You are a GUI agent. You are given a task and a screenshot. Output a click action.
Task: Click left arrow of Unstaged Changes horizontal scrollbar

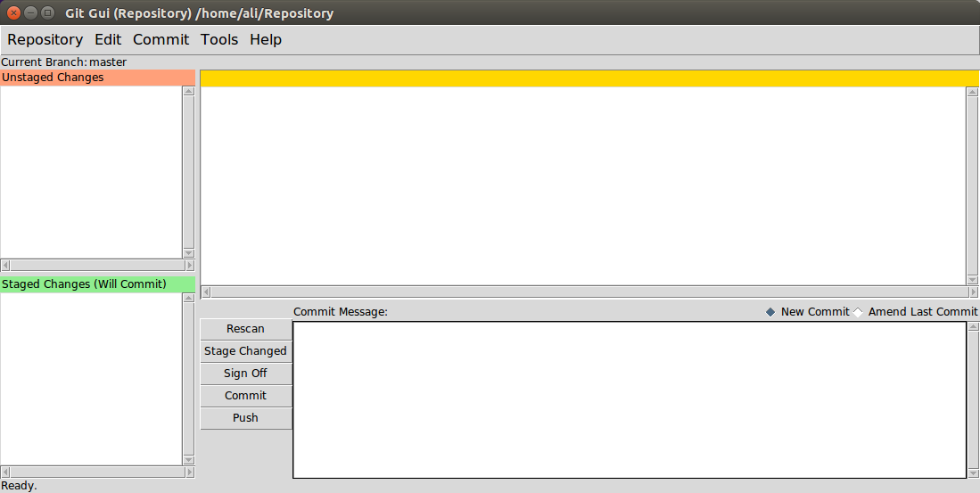(5, 265)
